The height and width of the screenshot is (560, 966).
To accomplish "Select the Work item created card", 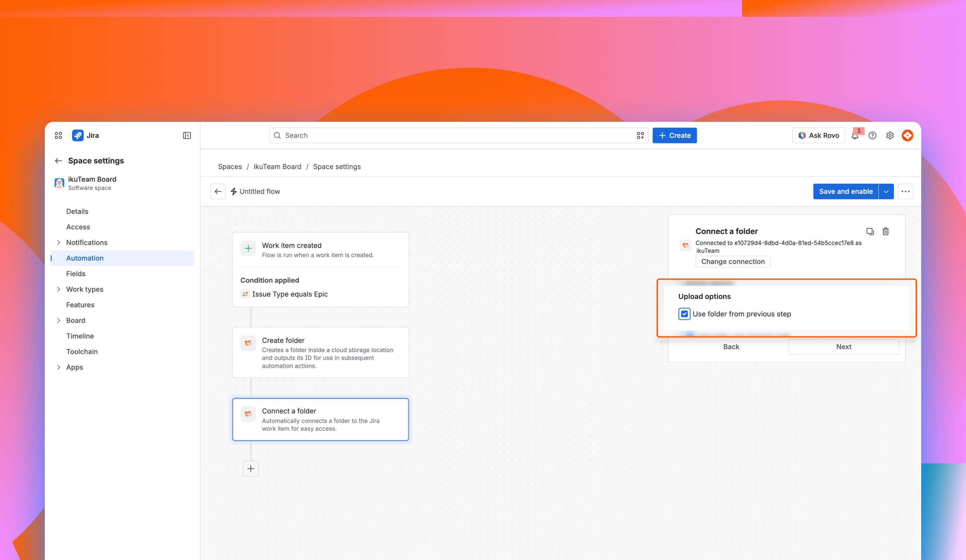I will 321,269.
